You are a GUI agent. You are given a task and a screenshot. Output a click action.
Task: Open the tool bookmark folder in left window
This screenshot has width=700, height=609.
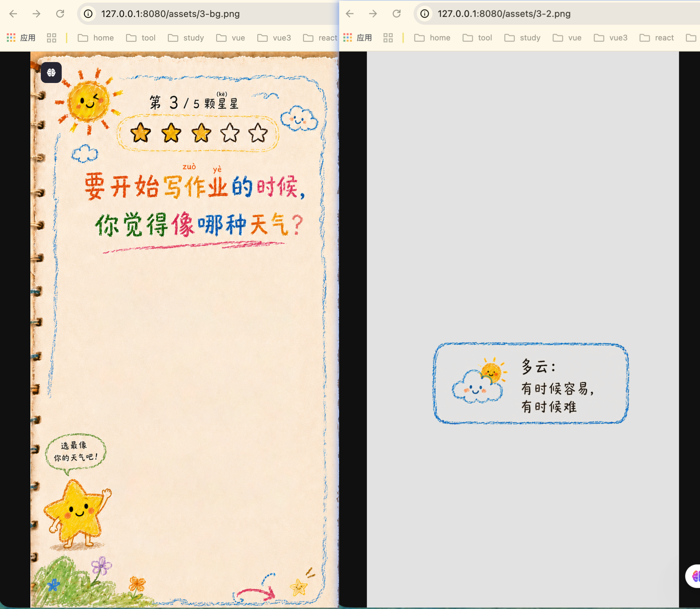point(141,38)
